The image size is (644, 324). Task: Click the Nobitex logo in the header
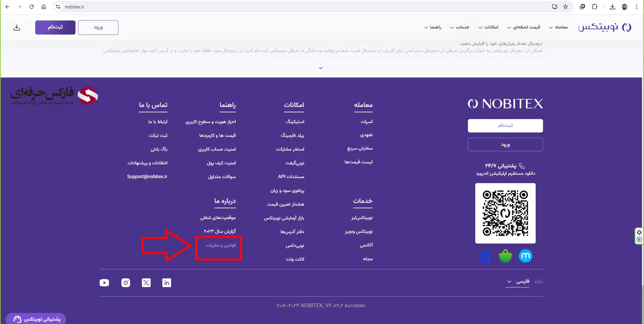605,27
